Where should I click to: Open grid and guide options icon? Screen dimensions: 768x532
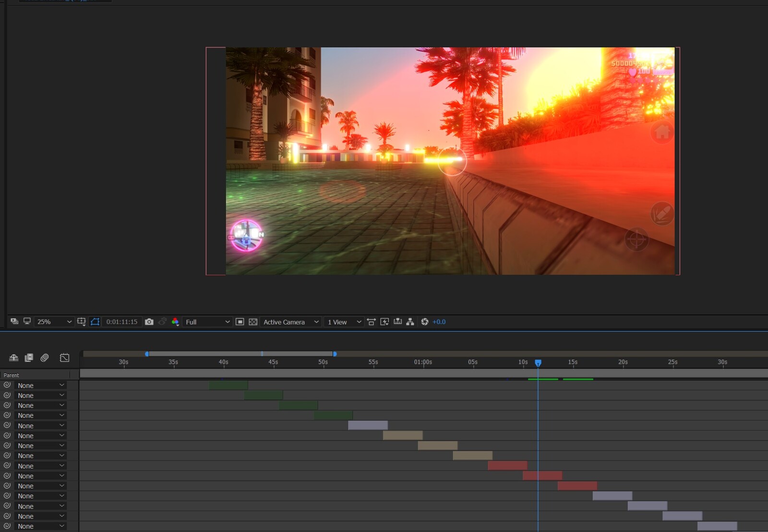82,322
